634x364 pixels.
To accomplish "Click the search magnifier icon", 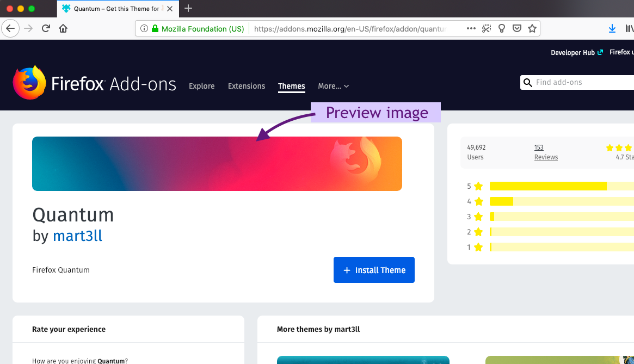I will tap(528, 83).
